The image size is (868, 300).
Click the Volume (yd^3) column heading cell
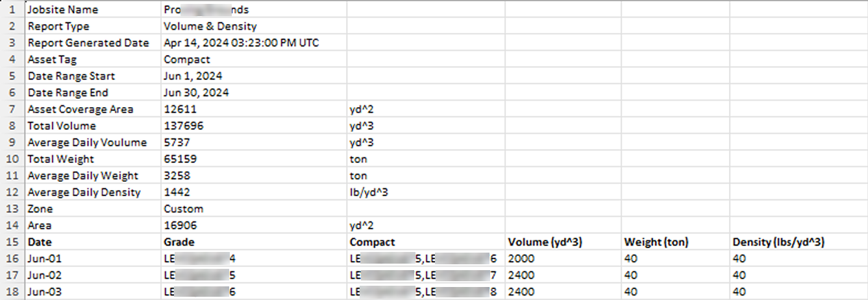click(545, 242)
